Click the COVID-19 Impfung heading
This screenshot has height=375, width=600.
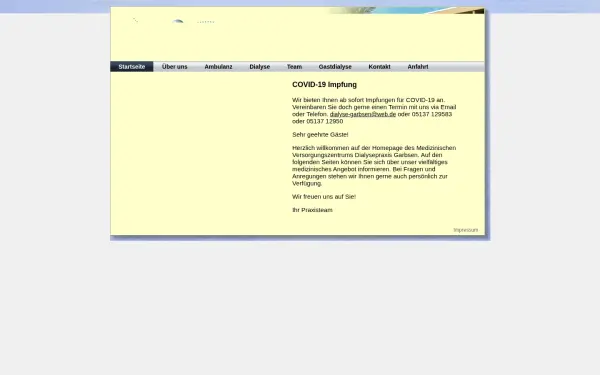pyautogui.click(x=324, y=85)
